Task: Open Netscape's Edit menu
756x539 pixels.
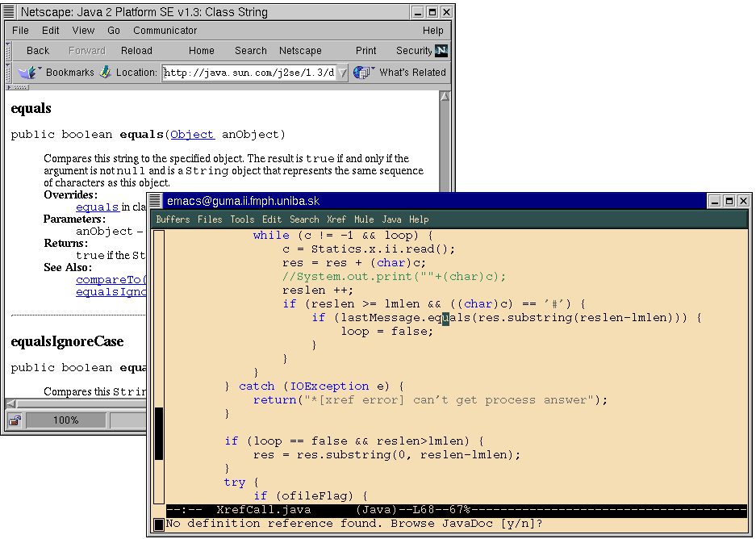Action: (50, 31)
